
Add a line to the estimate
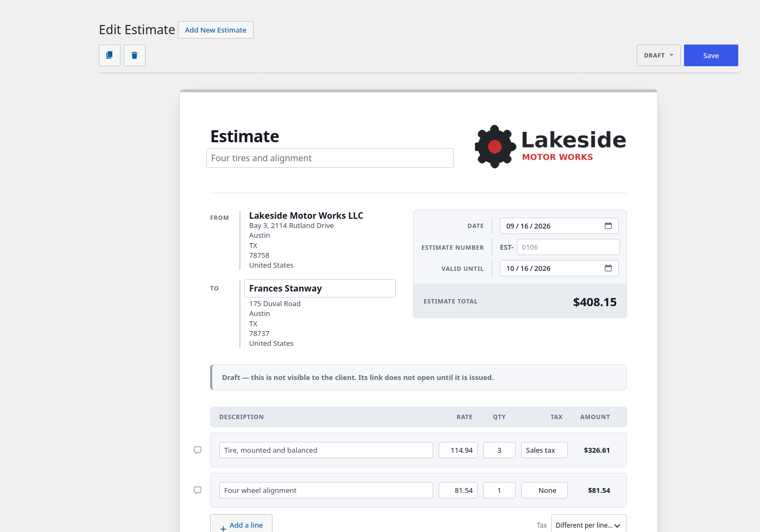[x=241, y=524]
